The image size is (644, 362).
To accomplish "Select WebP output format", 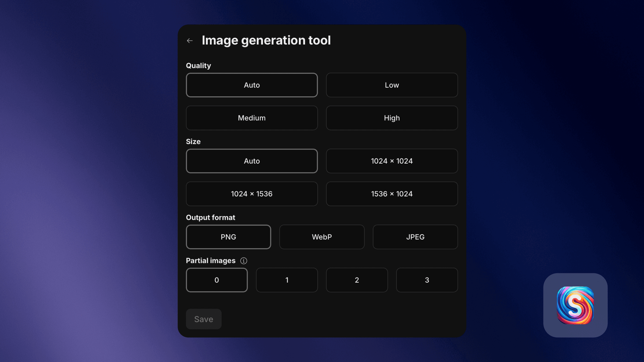I will pos(322,237).
